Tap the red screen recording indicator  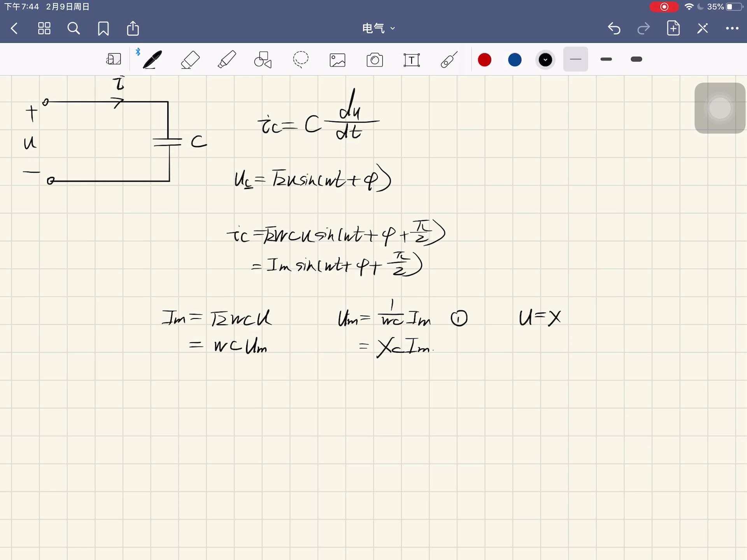[x=664, y=7]
